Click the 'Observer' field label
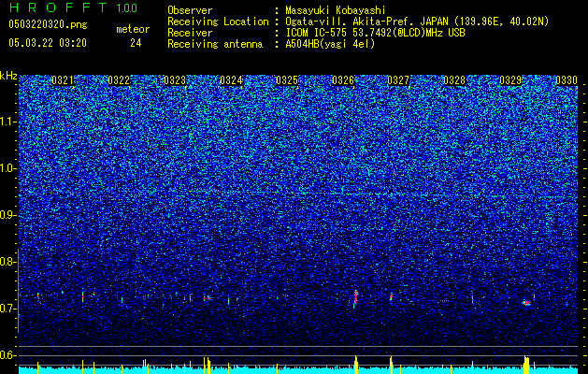 click(190, 10)
